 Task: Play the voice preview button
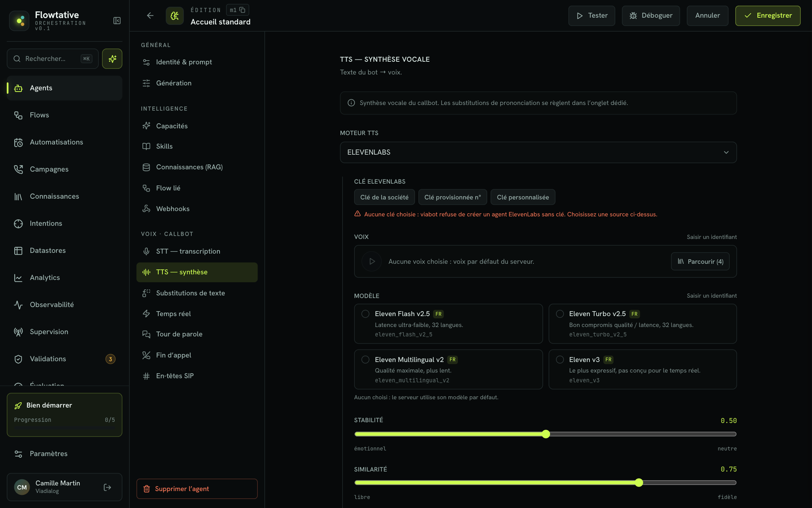tap(371, 261)
